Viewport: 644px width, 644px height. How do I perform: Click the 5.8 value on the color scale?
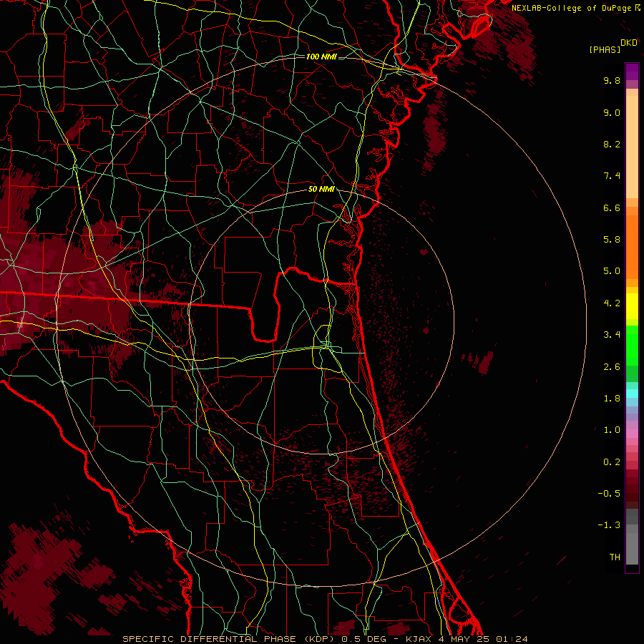click(x=612, y=240)
